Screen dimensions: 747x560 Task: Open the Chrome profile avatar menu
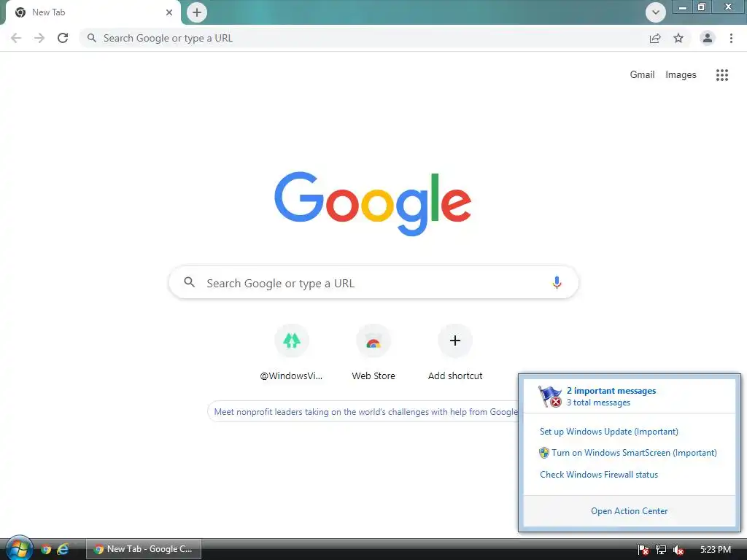pyautogui.click(x=708, y=38)
